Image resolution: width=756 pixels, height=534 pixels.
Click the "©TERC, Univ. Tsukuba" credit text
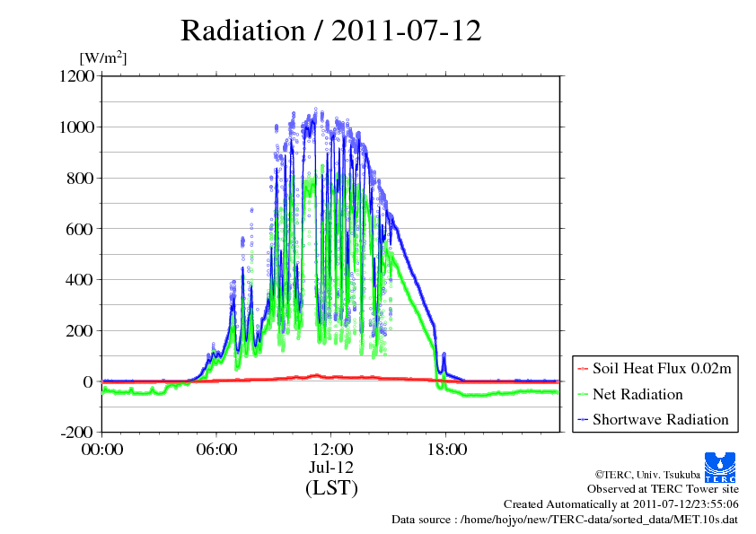(x=647, y=475)
